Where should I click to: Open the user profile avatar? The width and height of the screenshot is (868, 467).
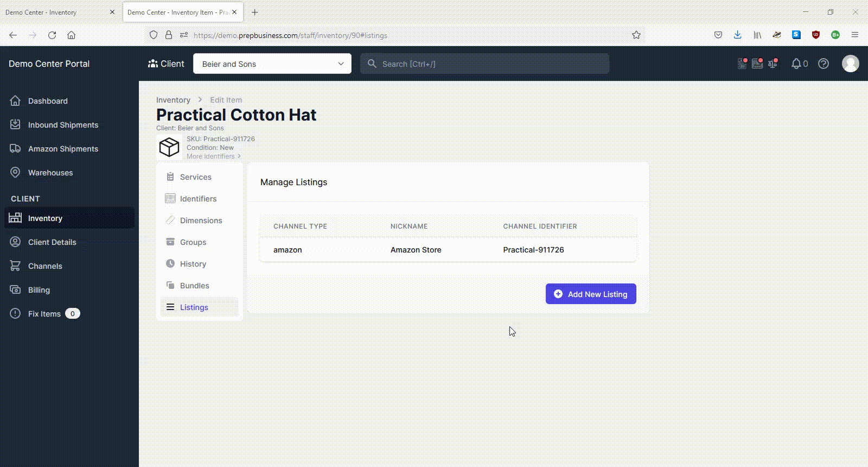point(850,64)
